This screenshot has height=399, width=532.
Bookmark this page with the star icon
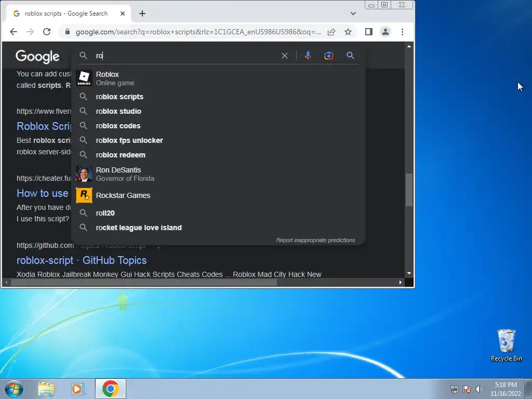point(348,32)
